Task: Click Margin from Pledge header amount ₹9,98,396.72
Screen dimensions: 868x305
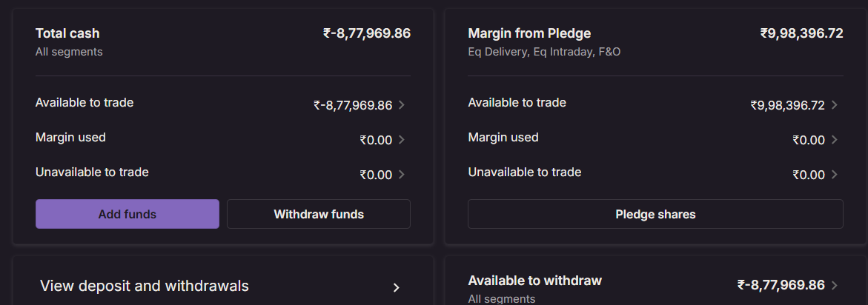Action: coord(801,33)
